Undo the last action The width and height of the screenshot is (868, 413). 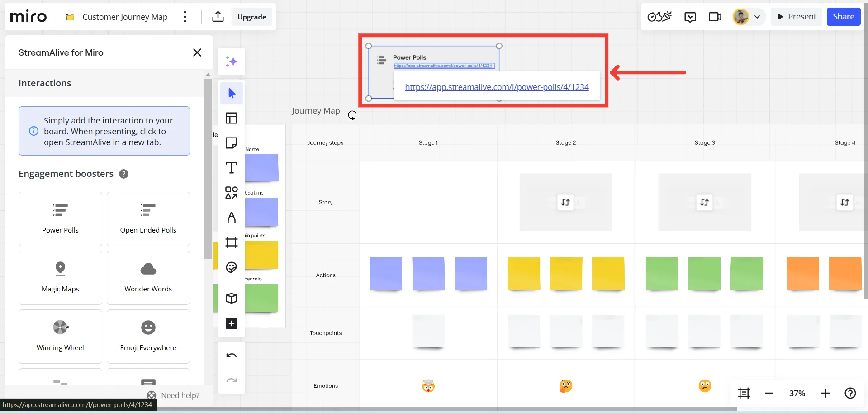tap(232, 356)
